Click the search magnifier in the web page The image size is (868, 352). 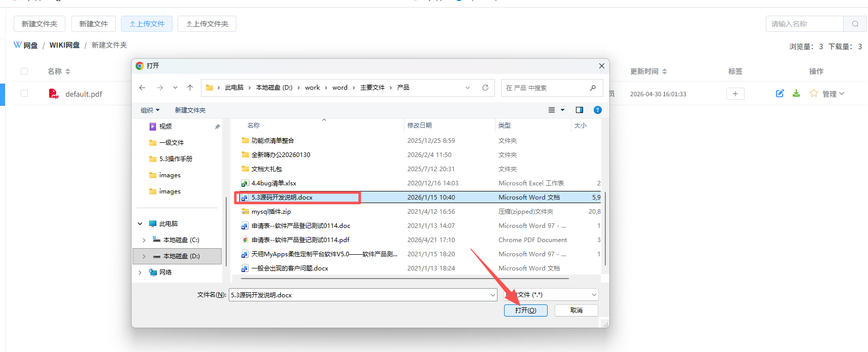[x=855, y=24]
